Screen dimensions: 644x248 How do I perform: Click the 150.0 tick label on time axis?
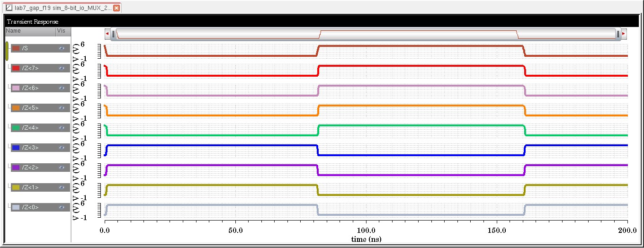click(x=497, y=231)
